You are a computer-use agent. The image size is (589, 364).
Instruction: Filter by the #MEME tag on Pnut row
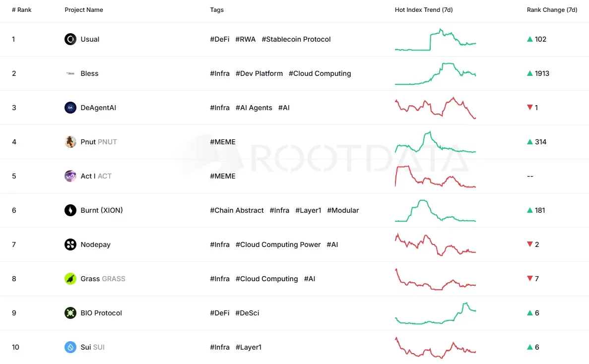(223, 142)
